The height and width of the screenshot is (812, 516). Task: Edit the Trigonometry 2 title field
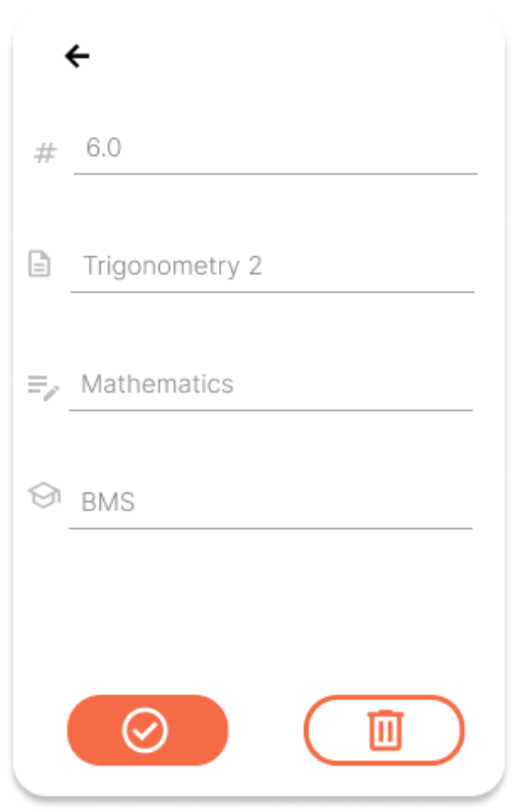coord(272,266)
